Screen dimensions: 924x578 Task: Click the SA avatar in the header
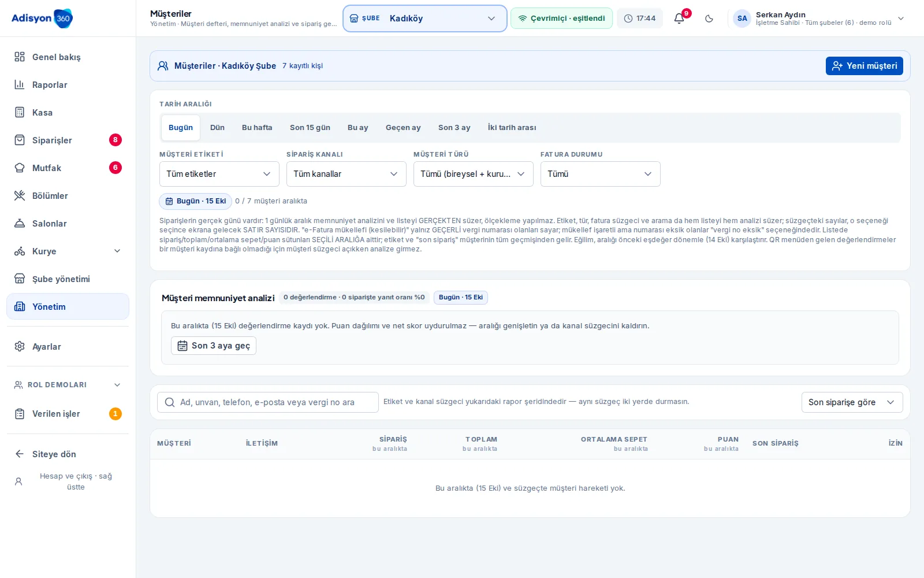(742, 18)
